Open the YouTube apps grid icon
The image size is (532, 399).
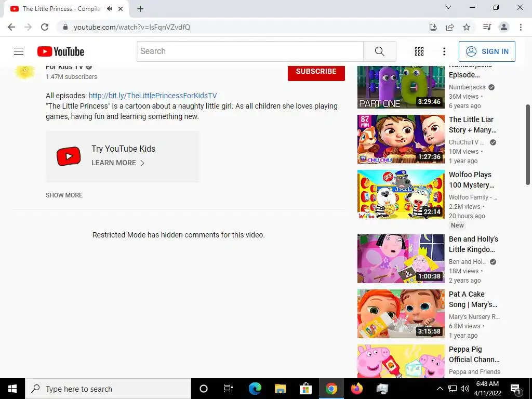tap(419, 51)
